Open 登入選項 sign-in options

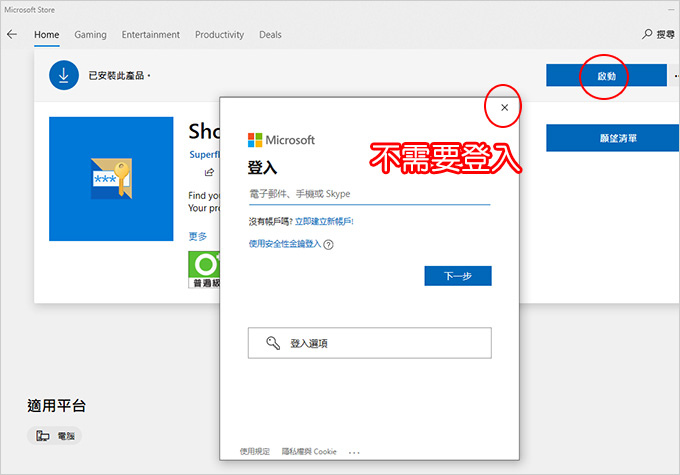click(369, 343)
